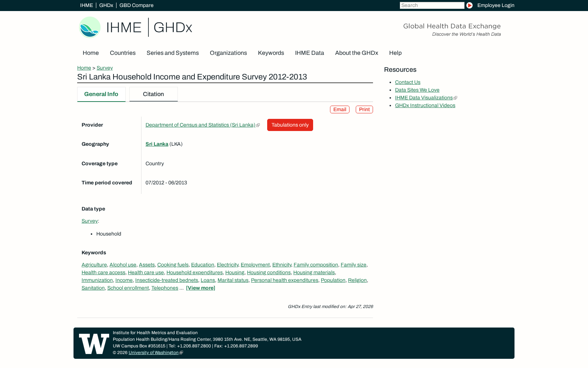Open GBD Compare link in top bar
Image resolution: width=588 pixels, height=368 pixels.
136,5
